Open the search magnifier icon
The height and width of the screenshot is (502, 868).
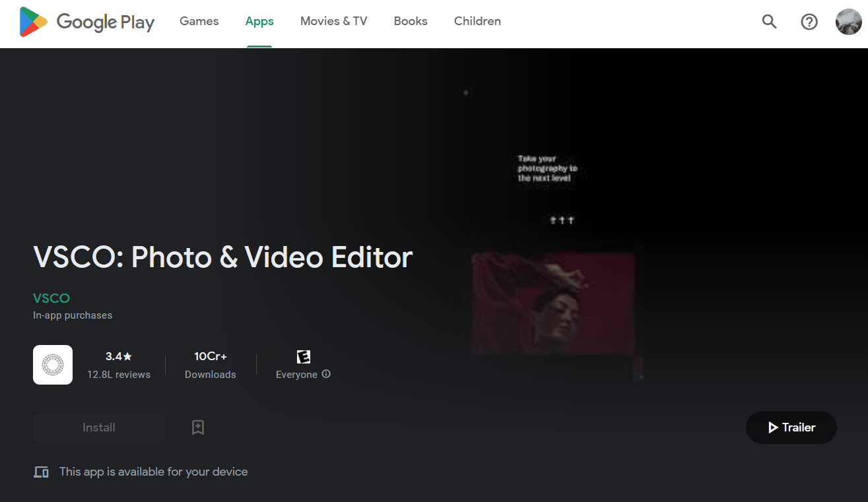770,22
